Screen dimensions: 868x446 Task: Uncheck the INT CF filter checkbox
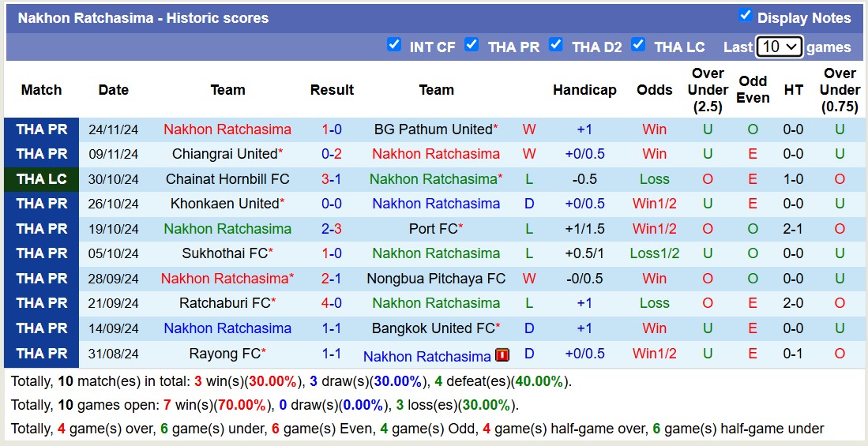(394, 45)
